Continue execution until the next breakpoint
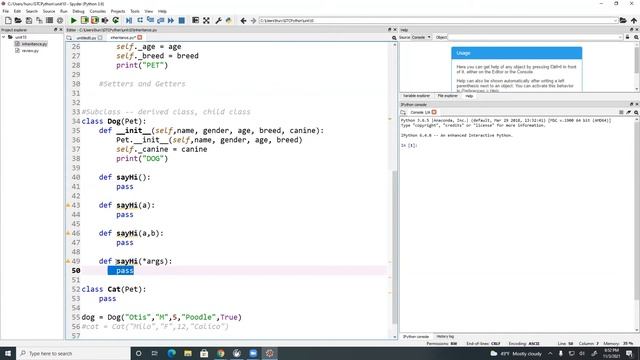The height and width of the screenshot is (360, 640). pos(171,20)
